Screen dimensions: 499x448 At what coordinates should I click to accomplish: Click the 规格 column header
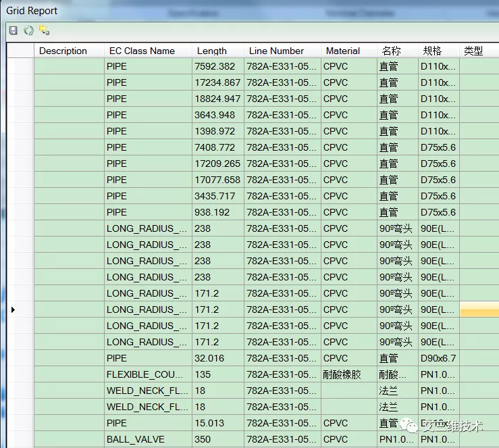432,51
